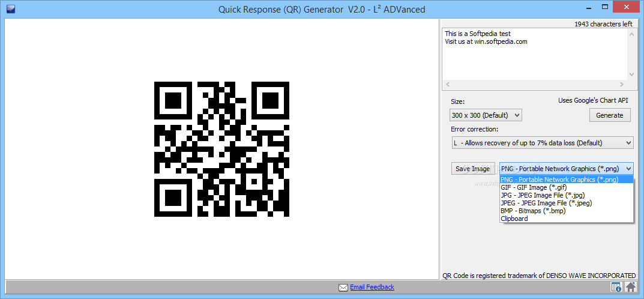Viewport: 644px width, 299px height.
Task: Click the generated QR code image
Action: coord(222,149)
